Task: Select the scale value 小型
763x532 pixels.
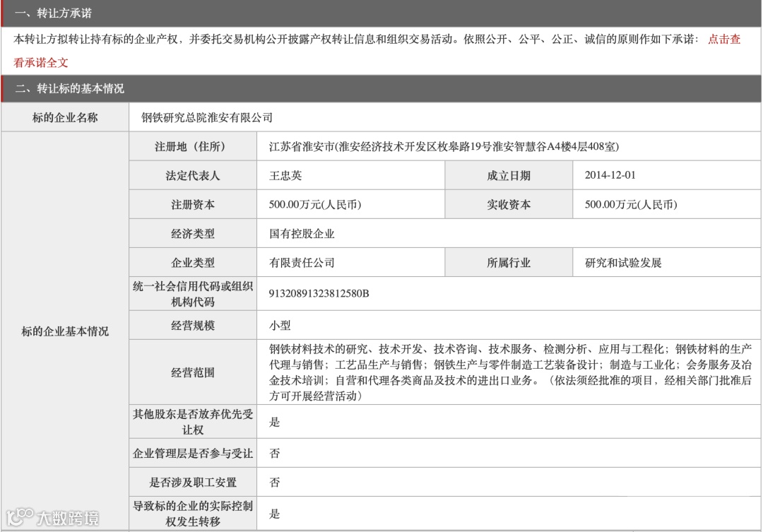Action: pyautogui.click(x=280, y=326)
